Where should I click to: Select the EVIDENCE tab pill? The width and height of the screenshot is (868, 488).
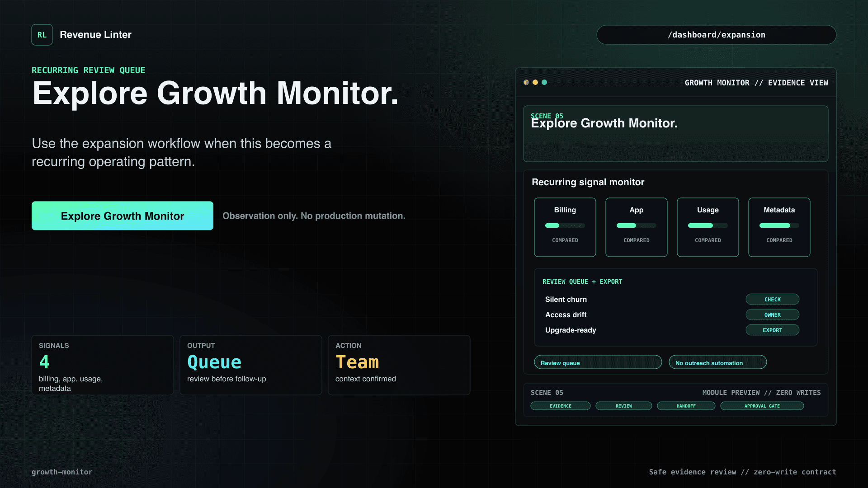560,406
